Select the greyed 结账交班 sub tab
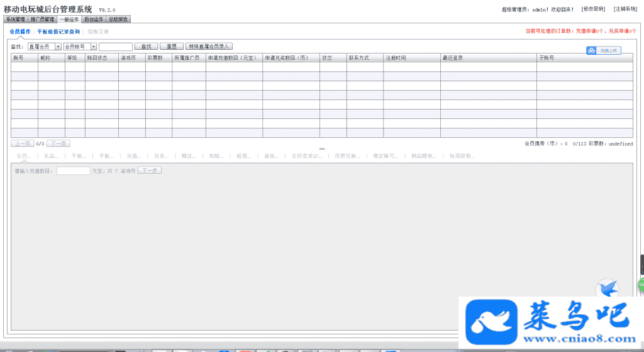Image resolution: width=644 pixels, height=352 pixels. pyautogui.click(x=98, y=31)
